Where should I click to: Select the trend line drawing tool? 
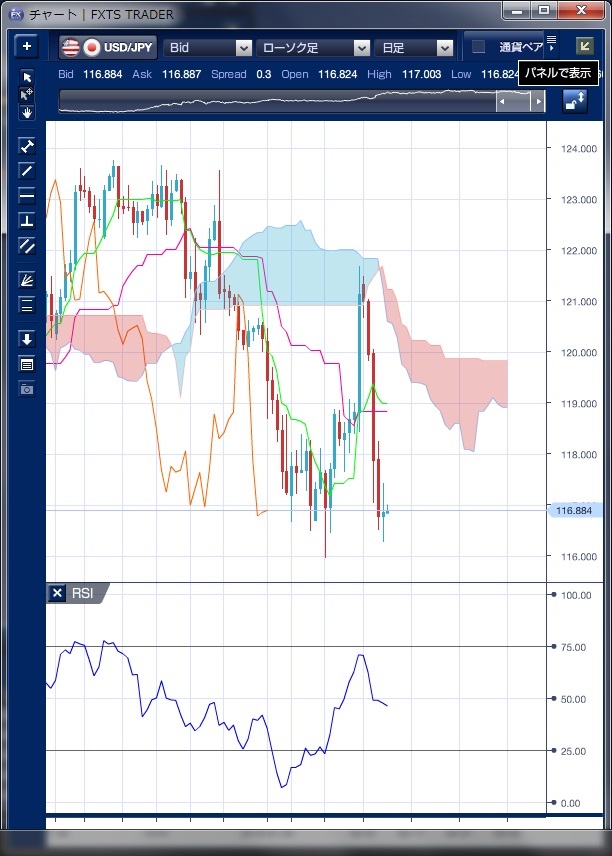(x=27, y=171)
